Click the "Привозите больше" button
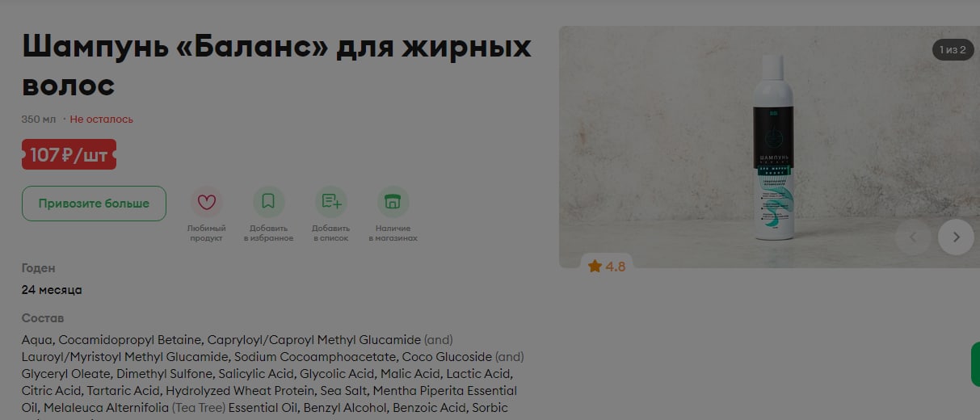 94,204
